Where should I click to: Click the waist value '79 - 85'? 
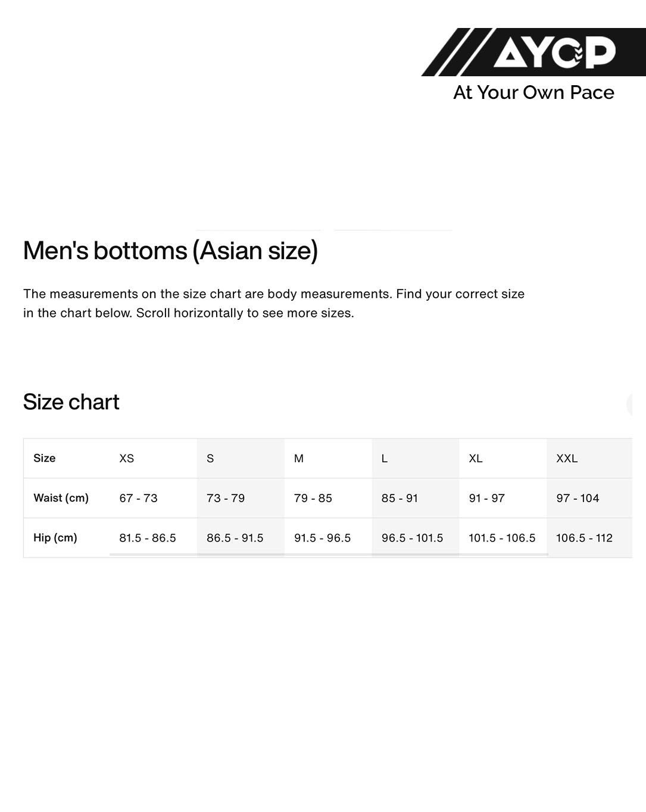click(313, 498)
